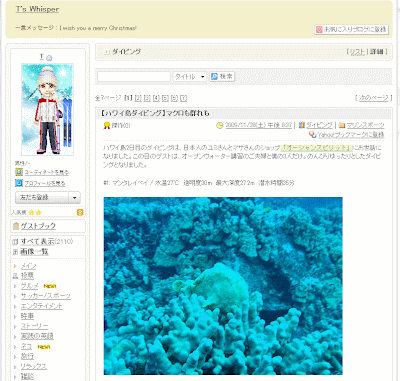Open the マリンスポーツ category link
Image resolution: width=400 pixels, height=381 pixels.
pos(365,125)
